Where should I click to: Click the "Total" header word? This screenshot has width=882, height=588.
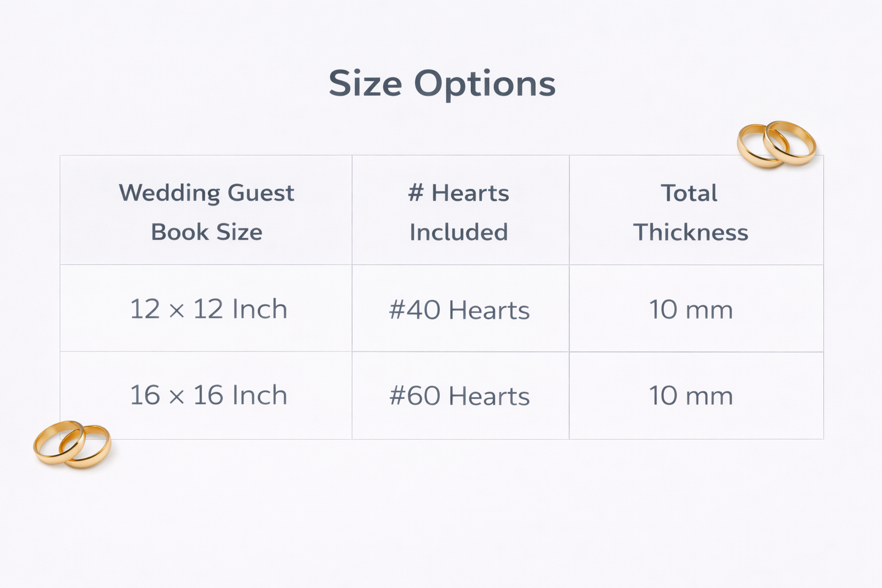pos(689,193)
